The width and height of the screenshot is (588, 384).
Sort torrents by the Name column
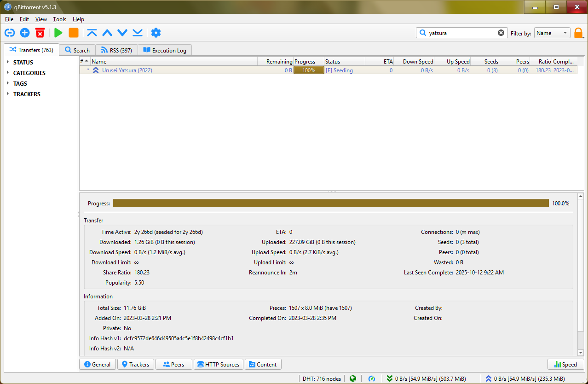point(173,61)
